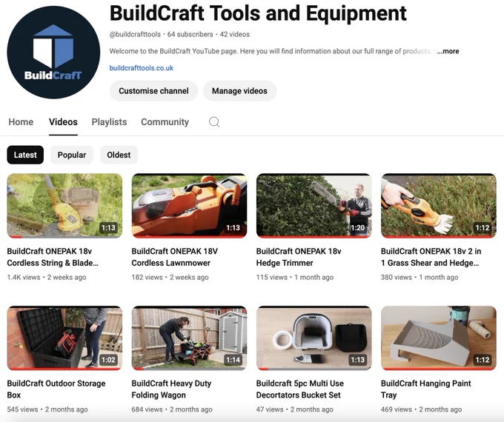The width and height of the screenshot is (504, 422).
Task: Play the Heavy Duty Folding Wagon thumbnail
Action: pos(189,338)
